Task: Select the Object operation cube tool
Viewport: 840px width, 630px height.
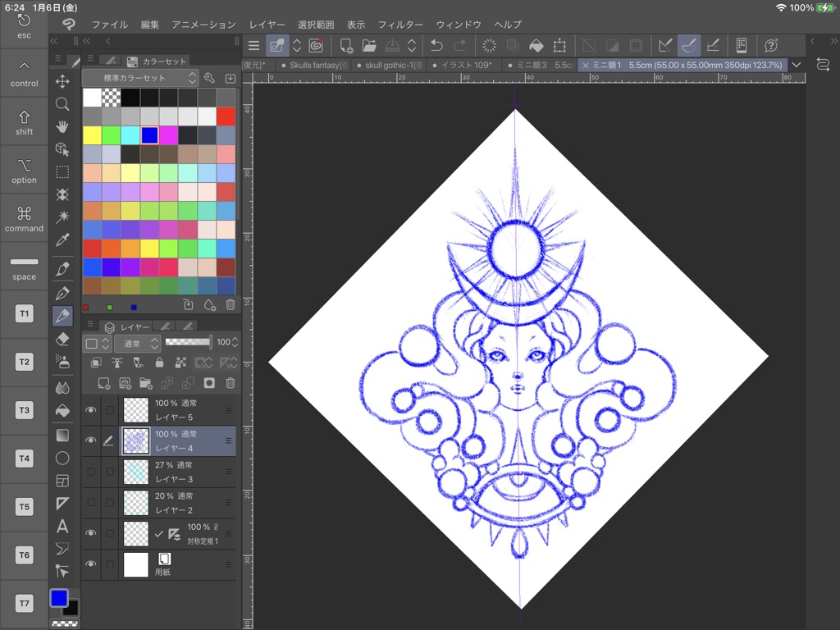Action: (x=62, y=149)
